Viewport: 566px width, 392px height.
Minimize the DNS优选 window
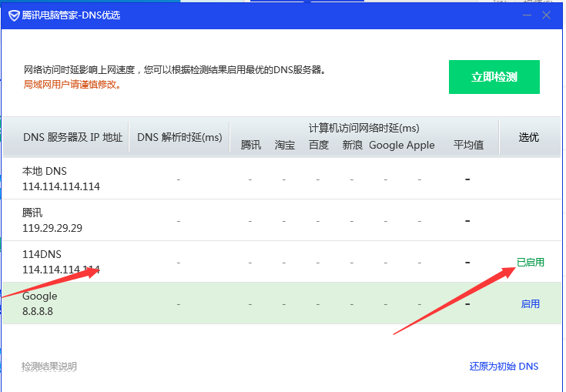[x=527, y=15]
